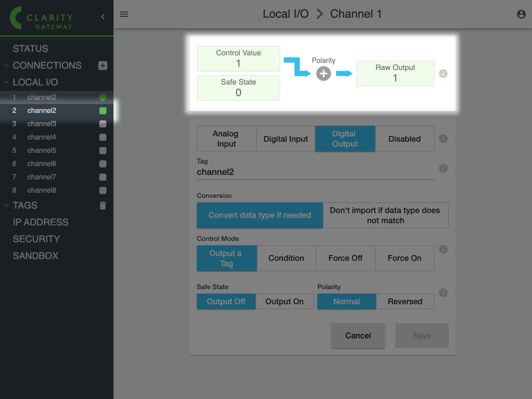Image resolution: width=532 pixels, height=399 pixels.
Task: Open info icon next to Raw Output
Action: coord(443,74)
